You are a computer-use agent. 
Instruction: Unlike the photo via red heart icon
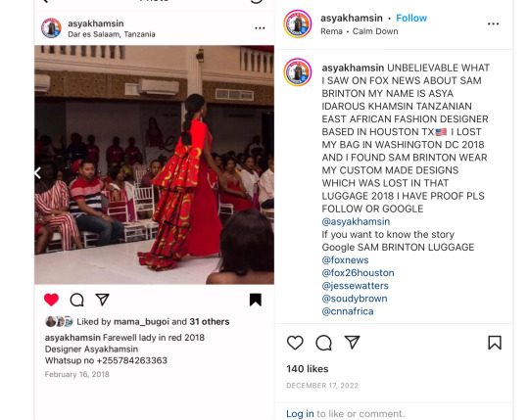click(x=51, y=300)
